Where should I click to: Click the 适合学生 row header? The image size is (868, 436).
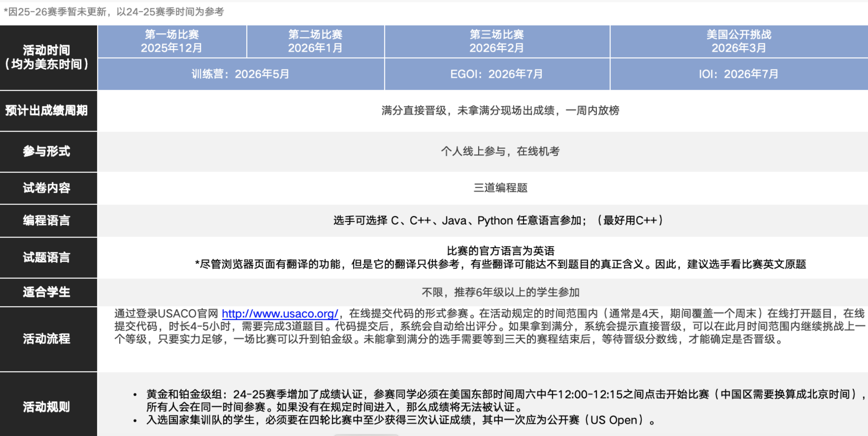(47, 292)
